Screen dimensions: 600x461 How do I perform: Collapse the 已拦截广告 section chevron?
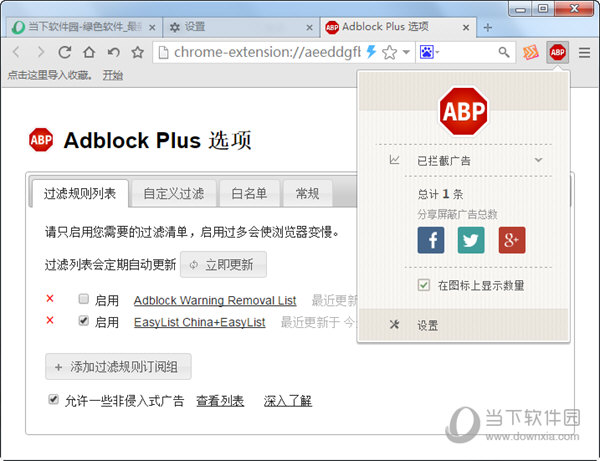coord(538,160)
